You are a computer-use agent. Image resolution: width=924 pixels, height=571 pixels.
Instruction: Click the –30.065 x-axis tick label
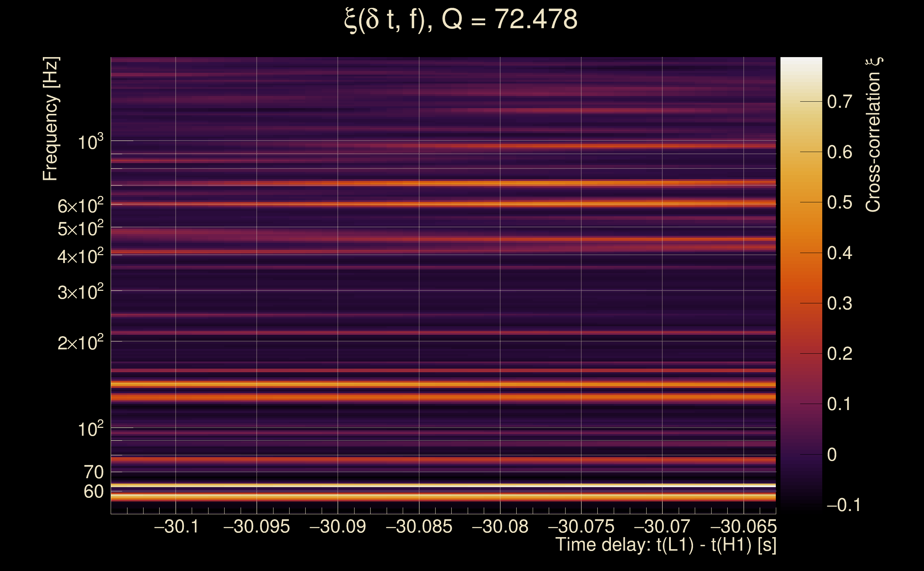coord(743,526)
